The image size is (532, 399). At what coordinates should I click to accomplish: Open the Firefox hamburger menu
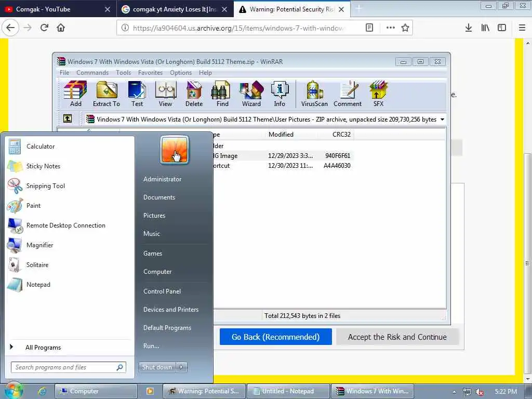click(522, 28)
